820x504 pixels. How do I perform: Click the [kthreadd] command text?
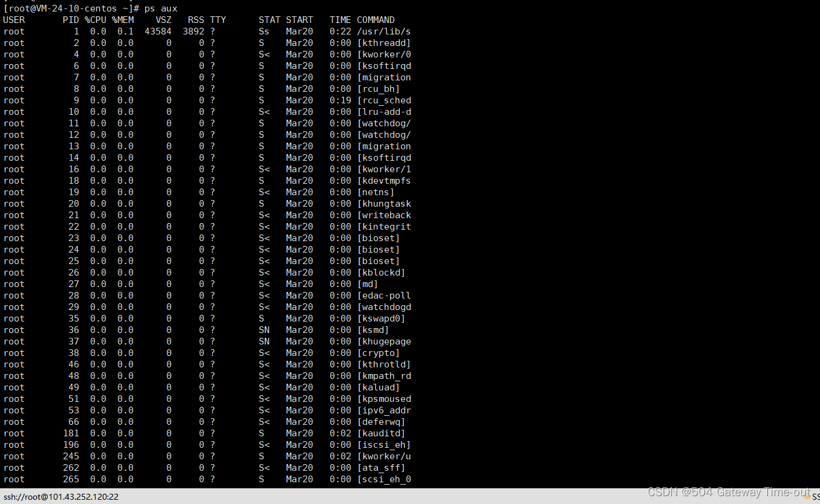[384, 43]
